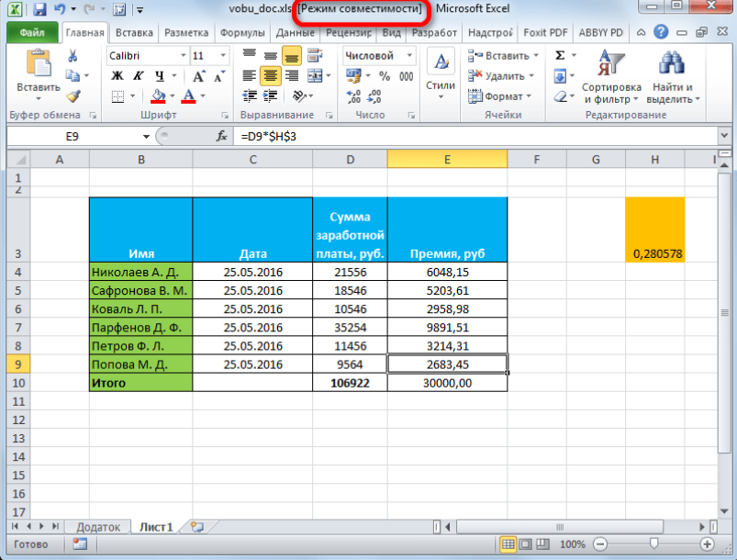Toggle bold (Ж) formatting
Screen dimensions: 737x560
coord(117,76)
